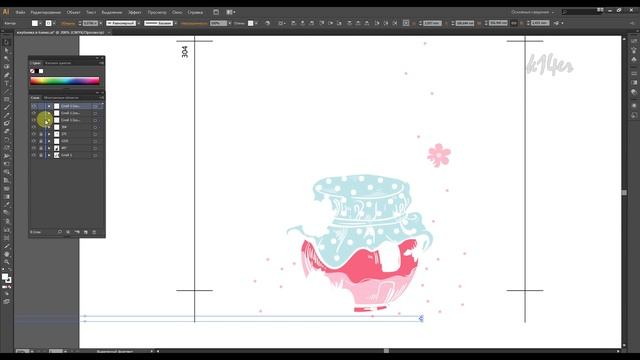
Task: Select the Symbol Sprayer tool
Action: tap(6, 222)
